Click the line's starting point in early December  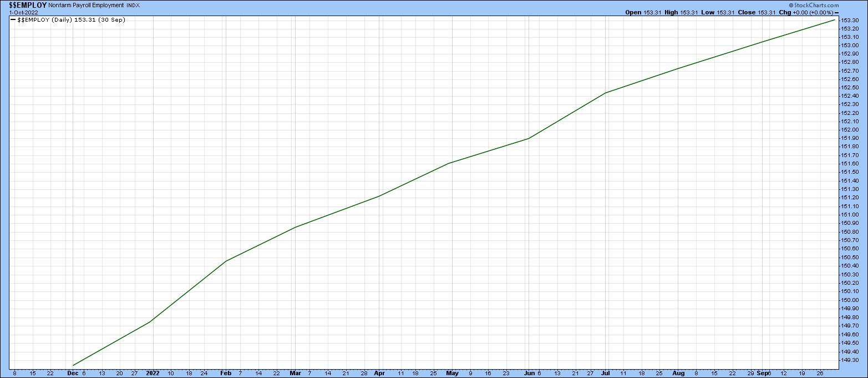pyautogui.click(x=73, y=365)
